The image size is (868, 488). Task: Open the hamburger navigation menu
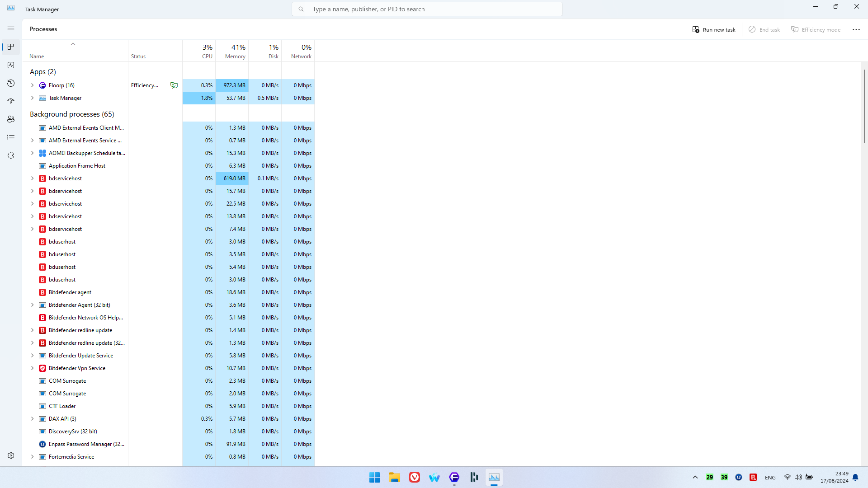click(x=11, y=29)
